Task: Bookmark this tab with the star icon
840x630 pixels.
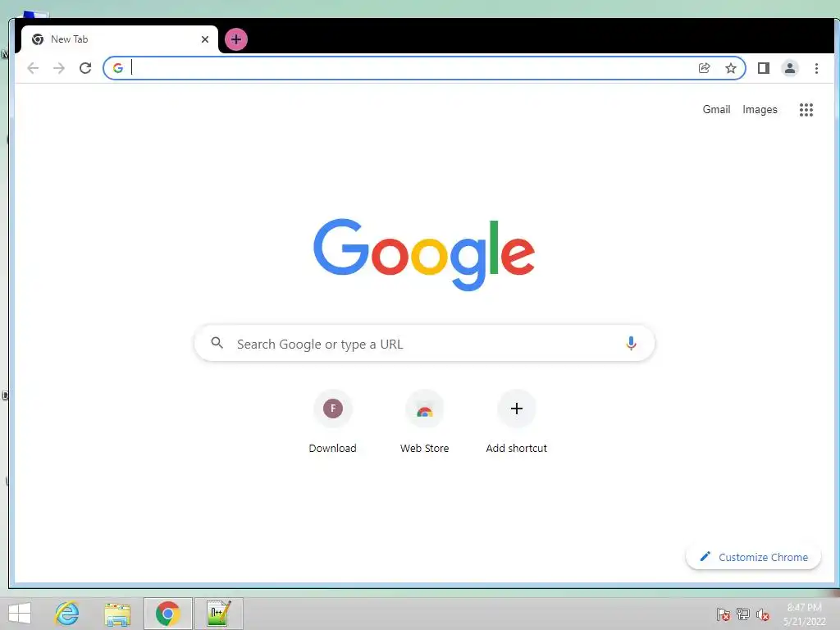Action: [731, 68]
